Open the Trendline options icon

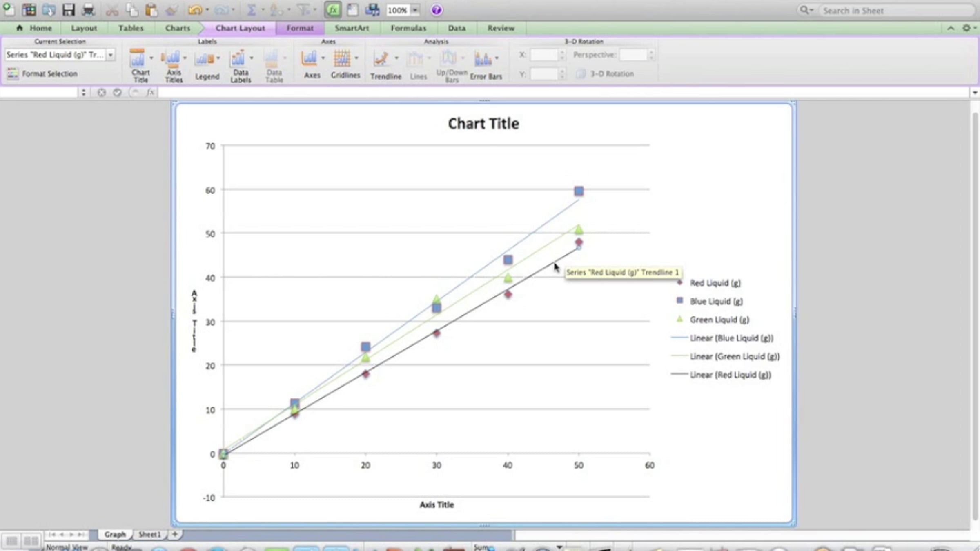click(381, 59)
